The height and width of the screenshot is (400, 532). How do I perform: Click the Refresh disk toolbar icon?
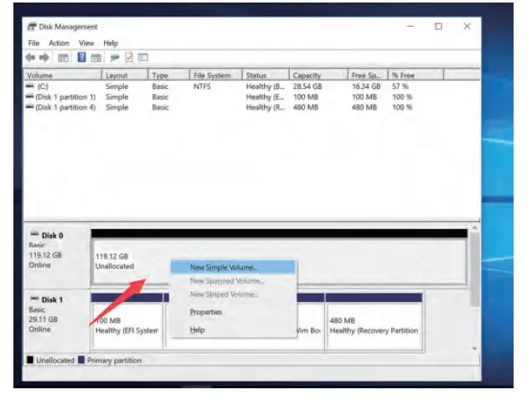(115, 58)
